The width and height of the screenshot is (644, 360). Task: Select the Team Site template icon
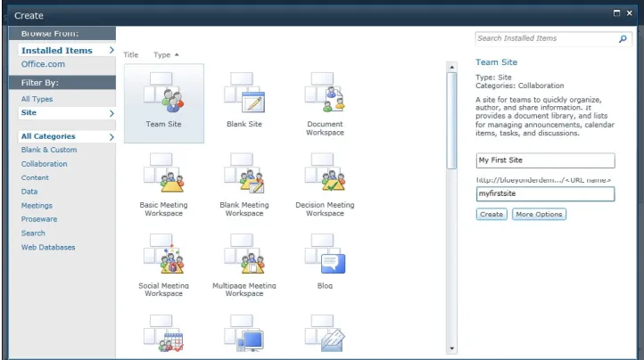163,93
